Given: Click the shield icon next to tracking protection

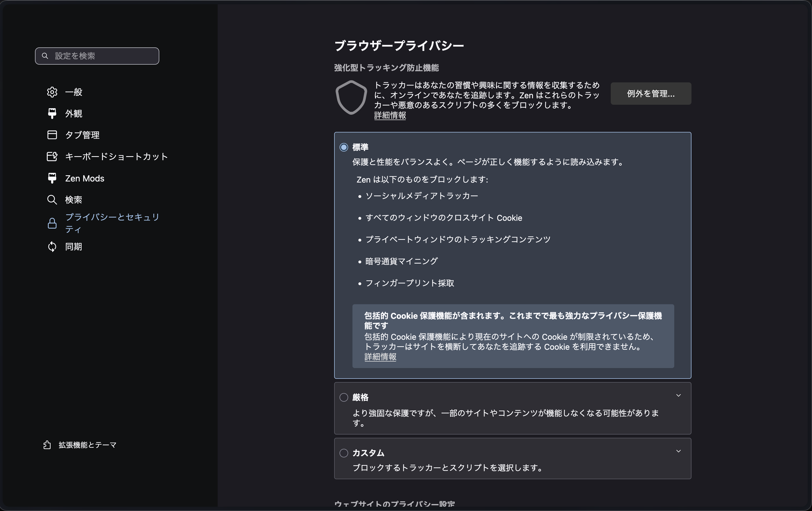Looking at the screenshot, I should (x=351, y=97).
